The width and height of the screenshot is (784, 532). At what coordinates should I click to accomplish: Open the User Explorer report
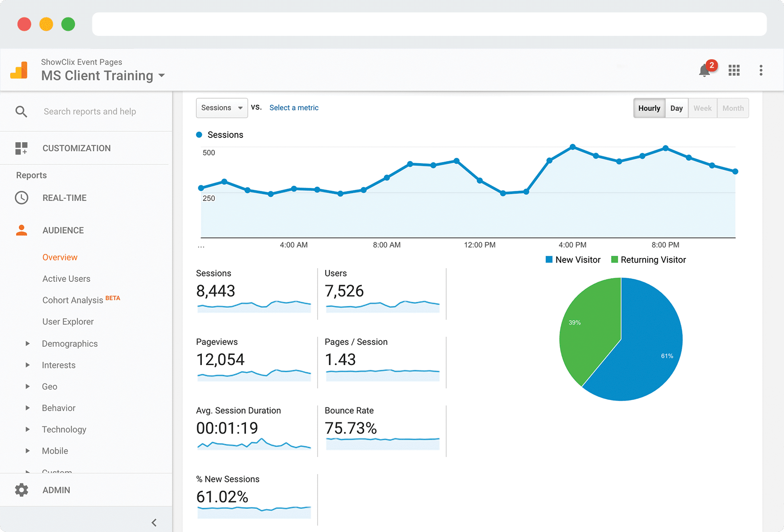(x=68, y=321)
